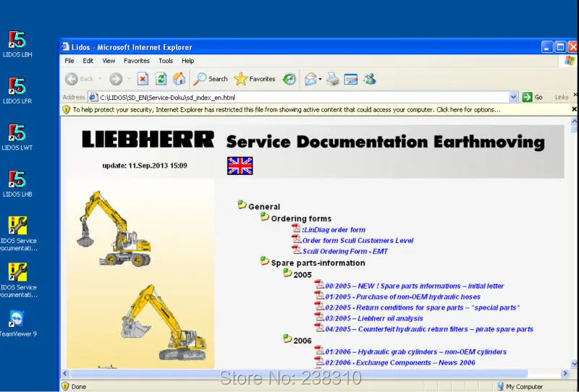Open the LinDiag order form link
The width and height of the screenshot is (579, 392).
coord(334,229)
